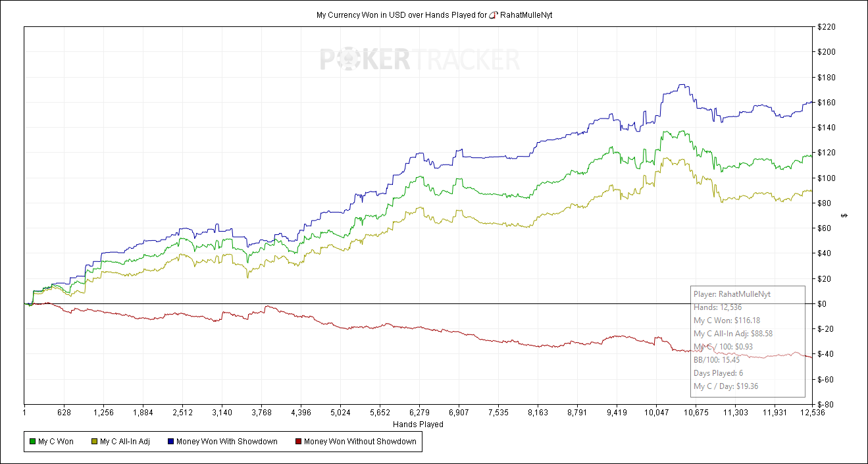The image size is (868, 464).
Task: Click the 11,303 tick label on x-axis
Action: 735,413
